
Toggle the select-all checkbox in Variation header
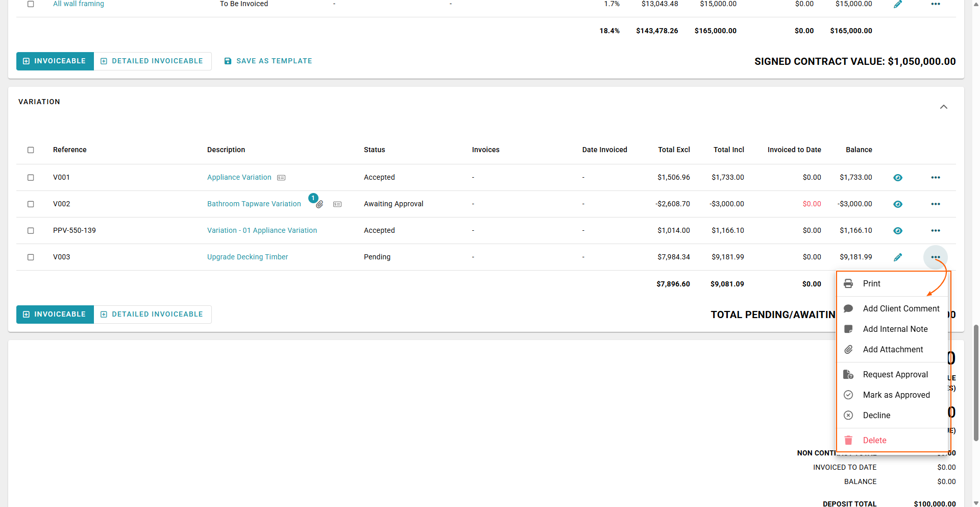click(31, 150)
